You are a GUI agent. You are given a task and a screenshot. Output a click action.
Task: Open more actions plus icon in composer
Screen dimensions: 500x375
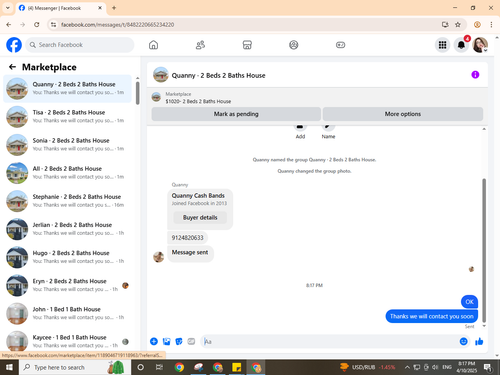154,341
